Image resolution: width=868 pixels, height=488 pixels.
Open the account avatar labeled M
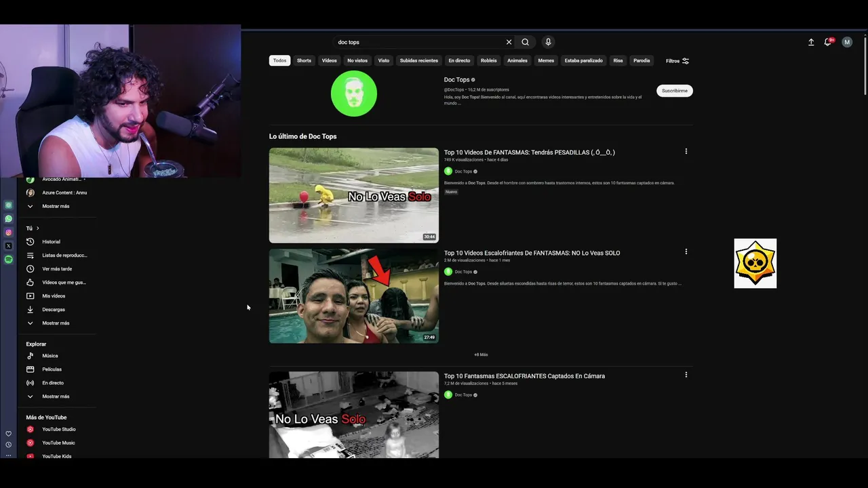click(x=847, y=42)
